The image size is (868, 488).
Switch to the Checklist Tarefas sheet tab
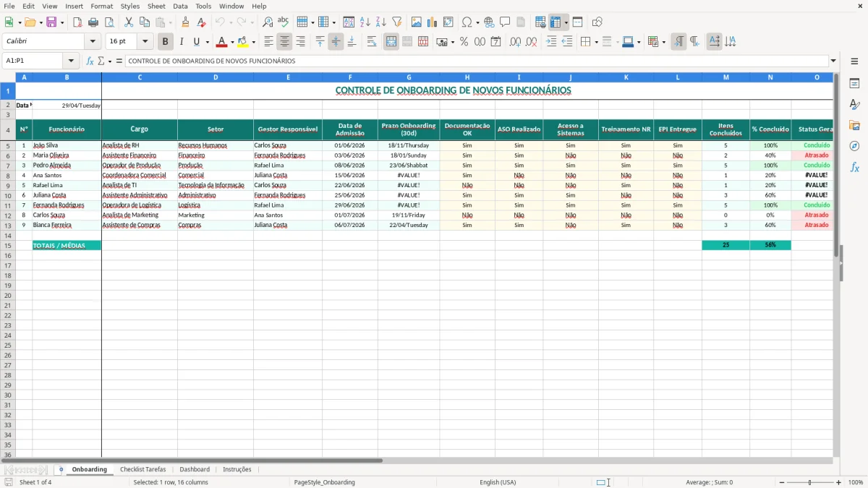pos(143,469)
